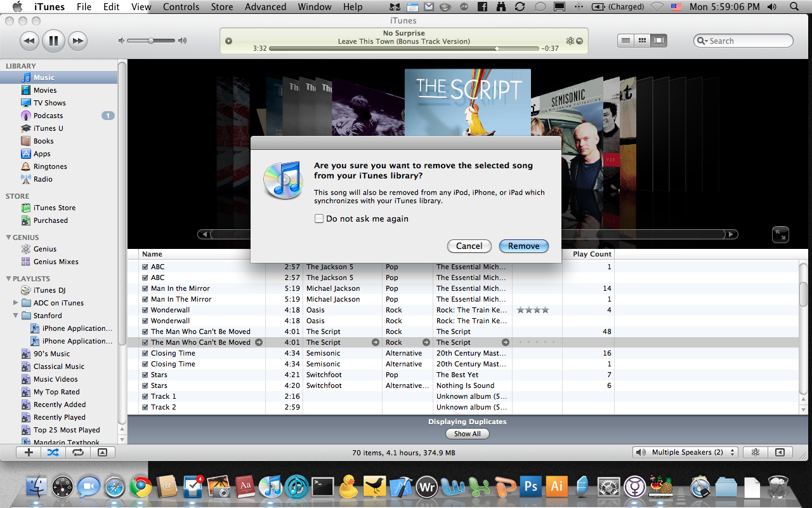Open Genius button in the bottom-right bar
The image size is (812, 508).
click(756, 452)
